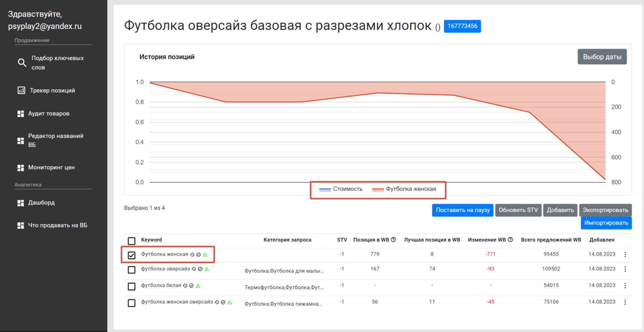Viewport: 644px width, 332px height.
Task: Toggle the red Футболка женская legend swatch
Action: (378, 190)
